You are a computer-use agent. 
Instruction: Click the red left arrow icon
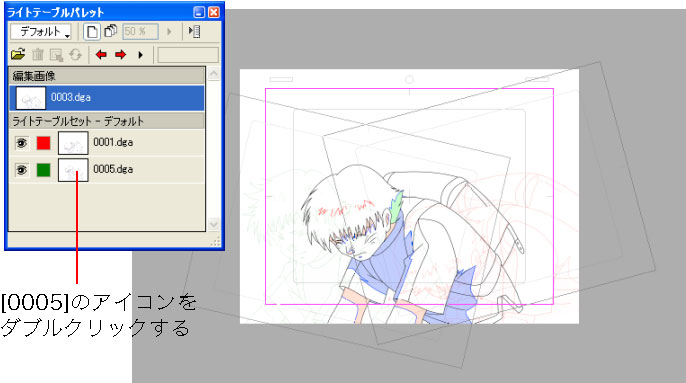click(101, 55)
